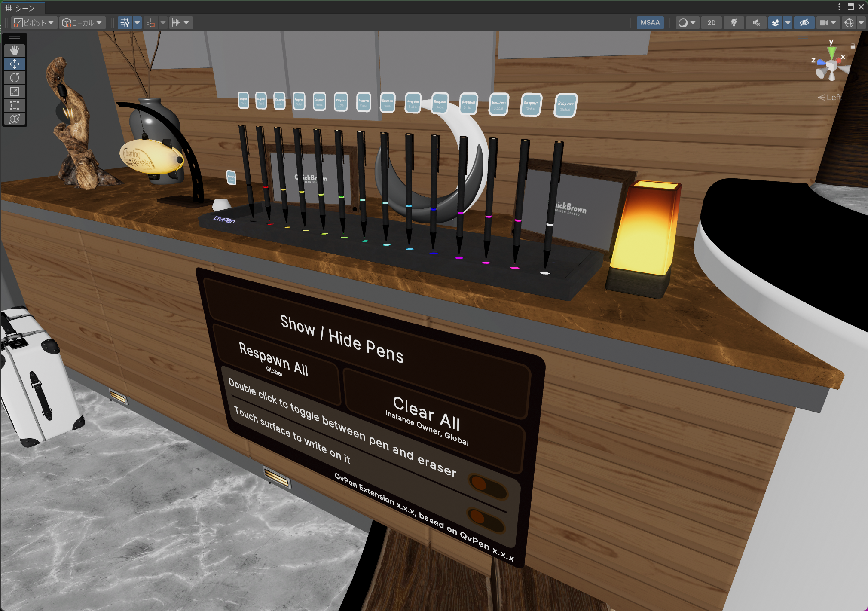Toggle the MSAA button

click(x=650, y=23)
